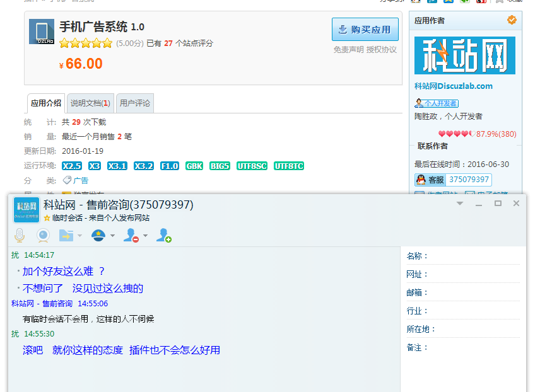Click timestamp 14:54:17
This screenshot has width=540, height=392.
click(39, 255)
